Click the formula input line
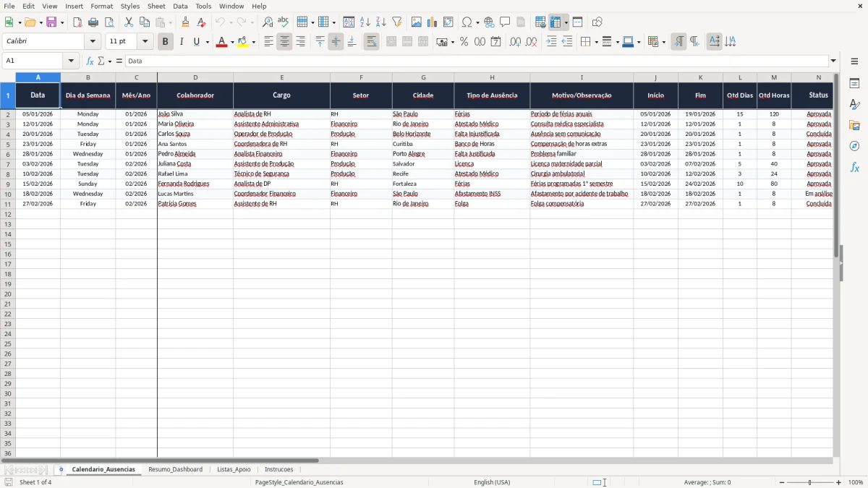Viewport: 868px width, 488px height. pos(477,61)
